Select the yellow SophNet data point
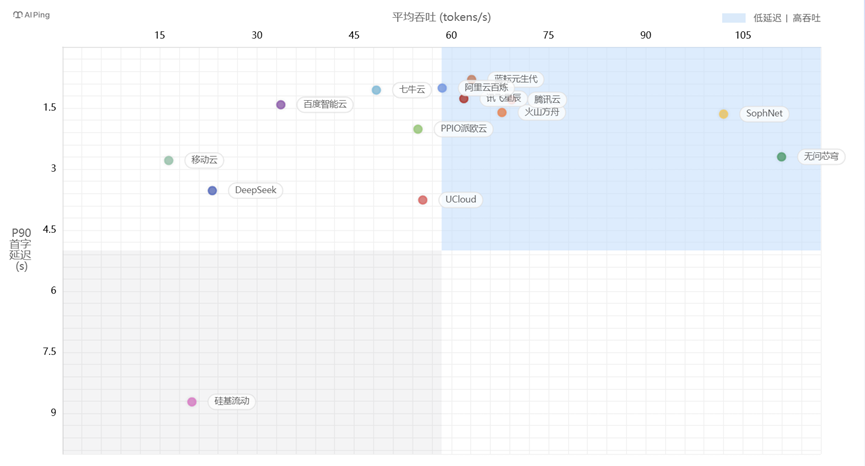The height and width of the screenshot is (466, 865). click(723, 114)
